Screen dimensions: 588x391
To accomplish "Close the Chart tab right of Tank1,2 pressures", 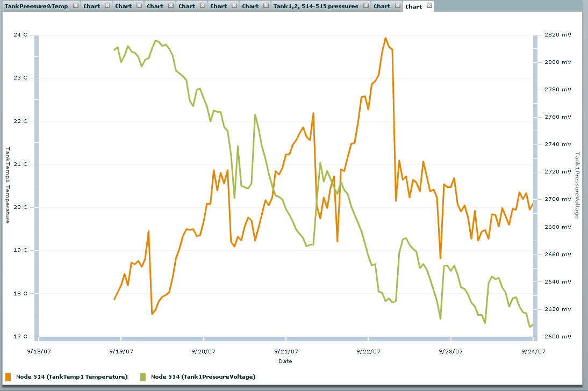I will tap(397, 5).
